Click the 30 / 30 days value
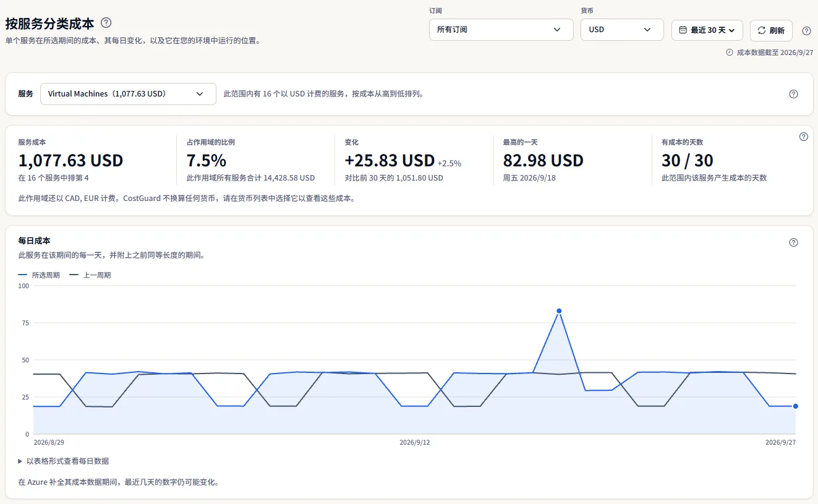This screenshot has height=504, width=818. (x=688, y=161)
